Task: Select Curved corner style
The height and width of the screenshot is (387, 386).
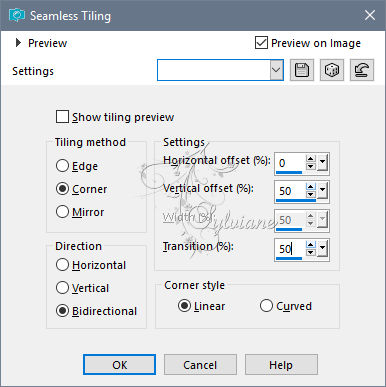Action: 266,306
